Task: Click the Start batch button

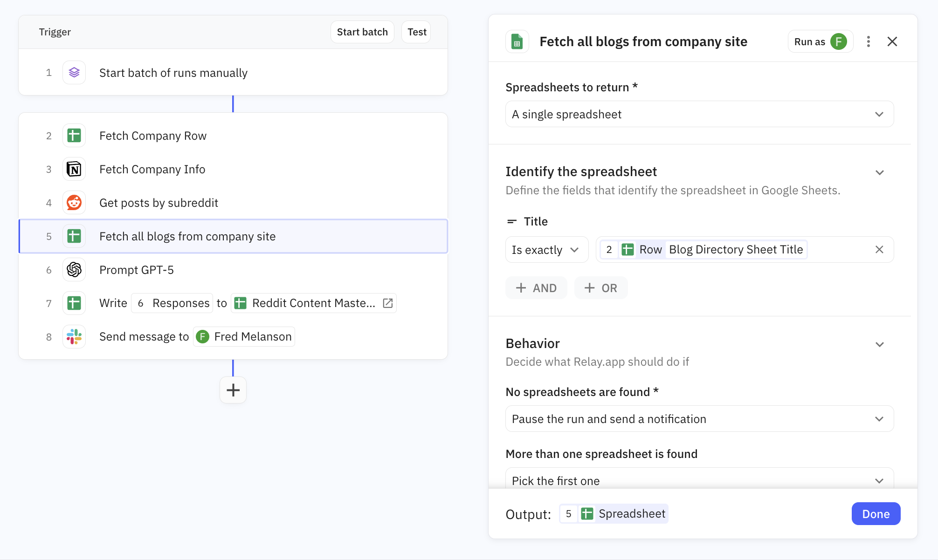Action: [x=362, y=32]
